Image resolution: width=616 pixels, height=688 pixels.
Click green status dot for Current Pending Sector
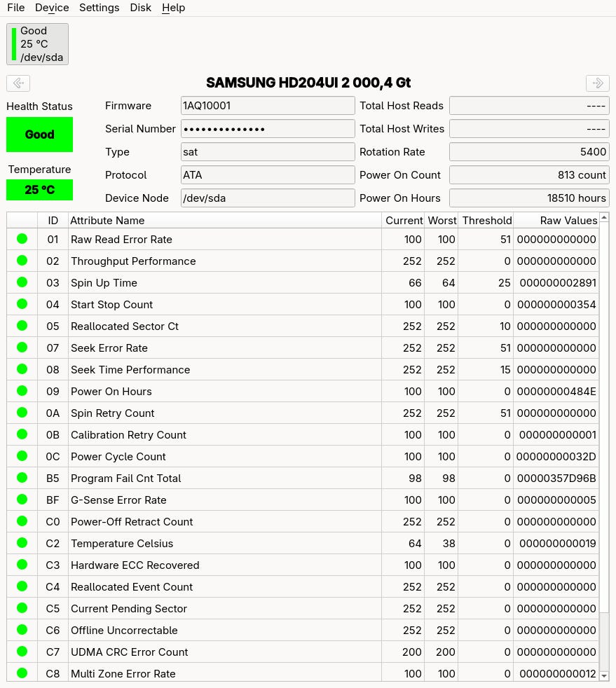point(22,608)
